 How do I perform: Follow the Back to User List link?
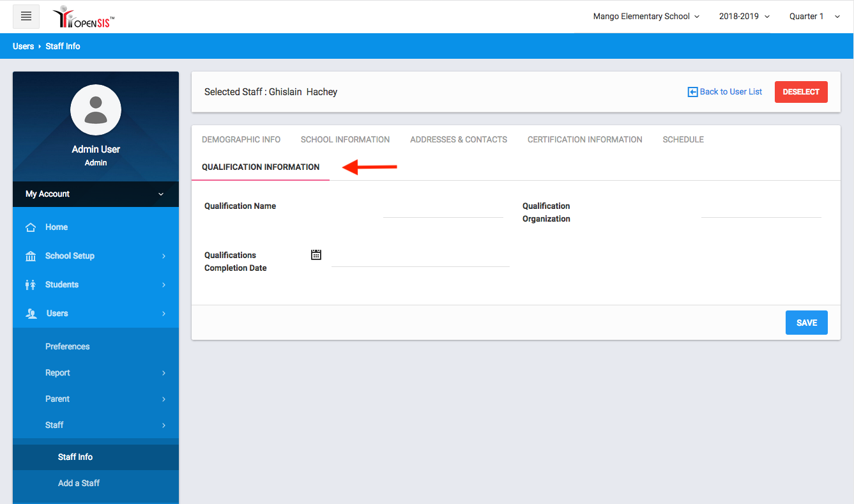[725, 92]
